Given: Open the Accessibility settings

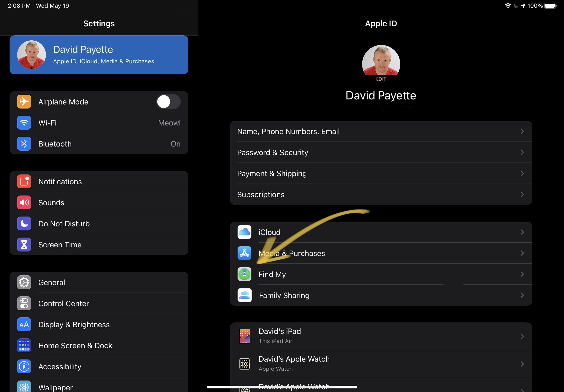Looking at the screenshot, I should 99,366.
